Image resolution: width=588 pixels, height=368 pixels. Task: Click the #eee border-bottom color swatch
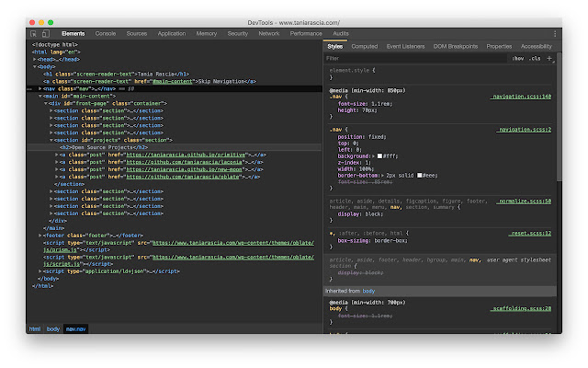pyautogui.click(x=420, y=176)
